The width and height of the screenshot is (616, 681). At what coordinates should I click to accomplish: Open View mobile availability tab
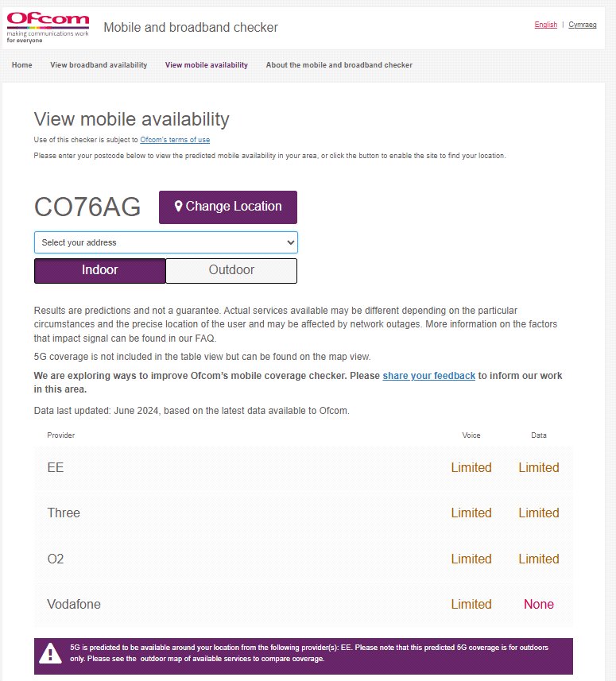pyautogui.click(x=207, y=65)
